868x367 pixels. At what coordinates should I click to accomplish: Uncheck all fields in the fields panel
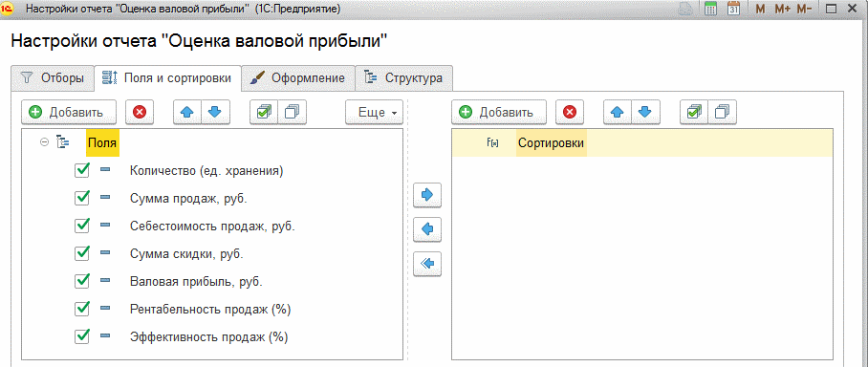point(292,113)
